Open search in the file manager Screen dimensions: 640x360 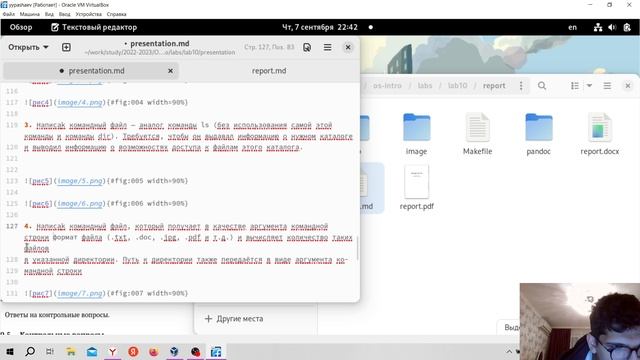coord(542,86)
